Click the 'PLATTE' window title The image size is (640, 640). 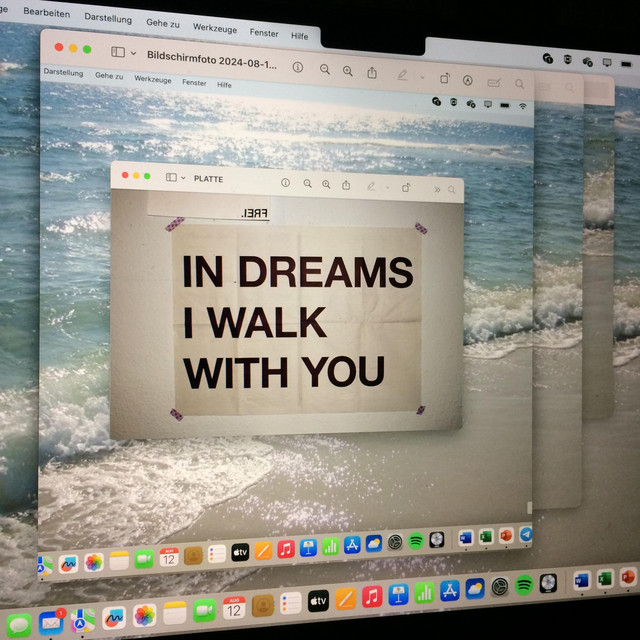208,179
